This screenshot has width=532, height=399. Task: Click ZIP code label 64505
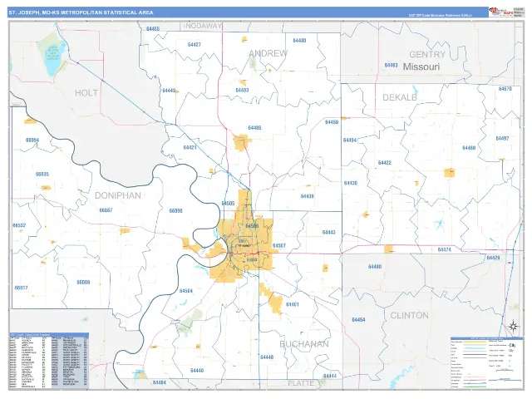tap(228, 204)
